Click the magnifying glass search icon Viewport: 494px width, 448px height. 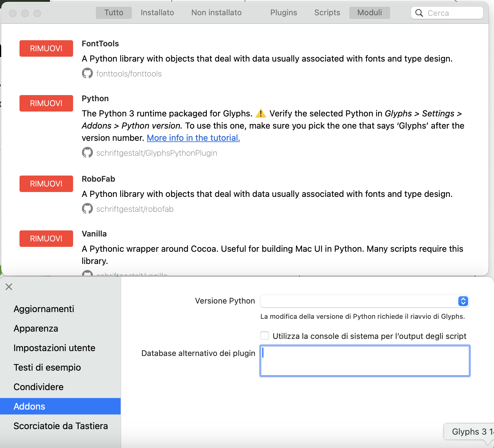(419, 13)
